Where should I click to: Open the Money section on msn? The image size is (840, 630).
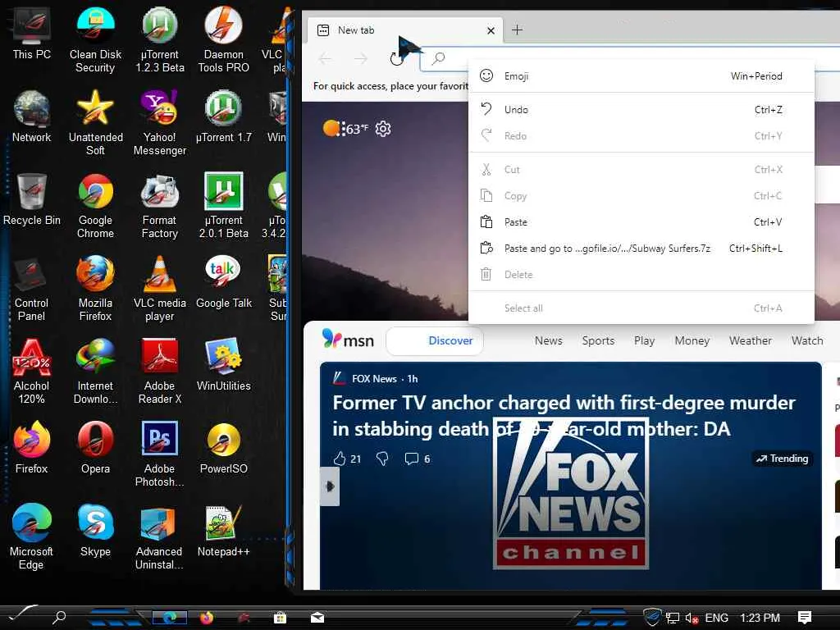click(x=692, y=340)
